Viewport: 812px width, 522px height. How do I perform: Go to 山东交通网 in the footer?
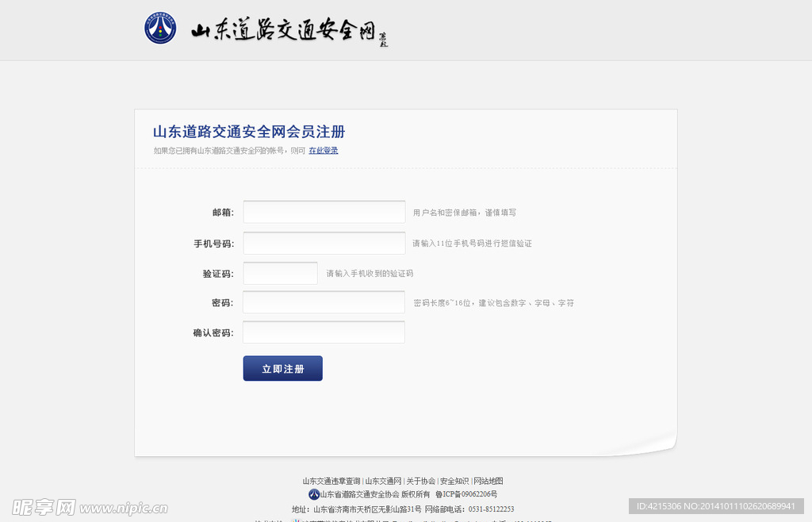pyautogui.click(x=383, y=481)
